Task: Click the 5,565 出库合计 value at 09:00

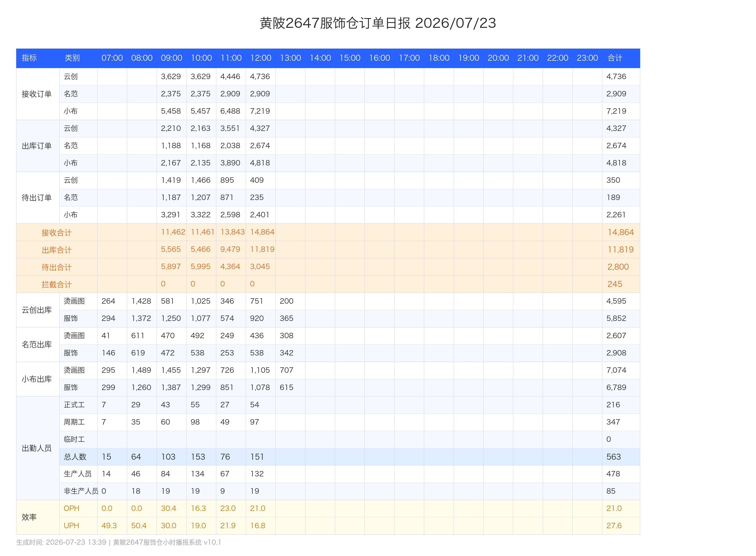Action: pyautogui.click(x=171, y=249)
